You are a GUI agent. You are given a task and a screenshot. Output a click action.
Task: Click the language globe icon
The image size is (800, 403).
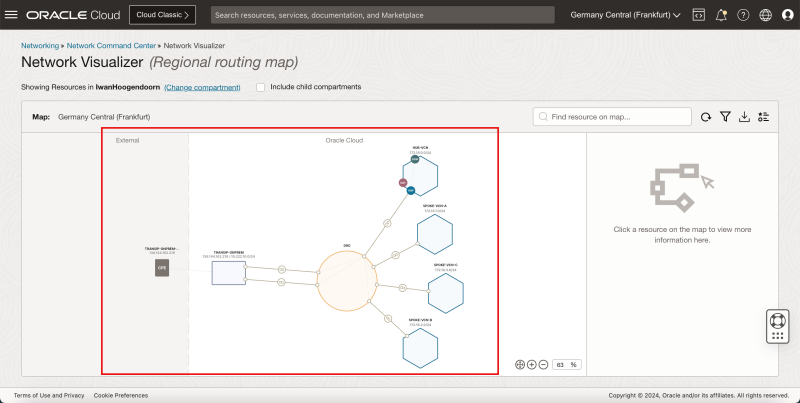click(x=765, y=15)
